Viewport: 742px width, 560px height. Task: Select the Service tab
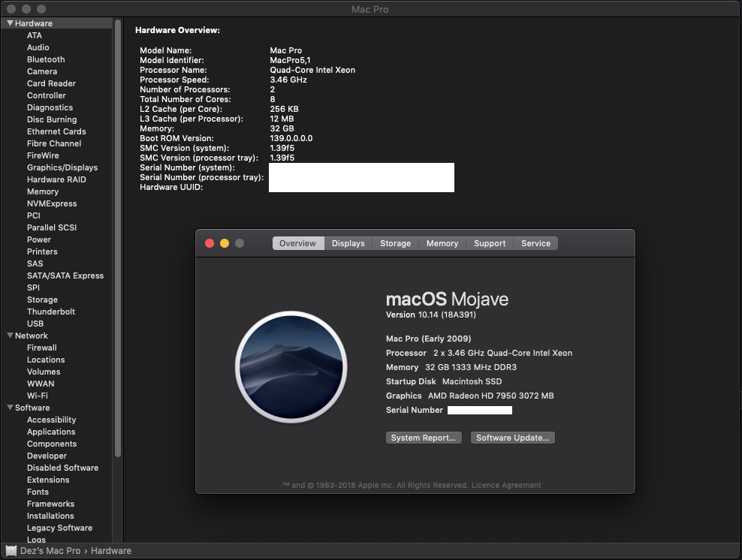pyautogui.click(x=535, y=243)
